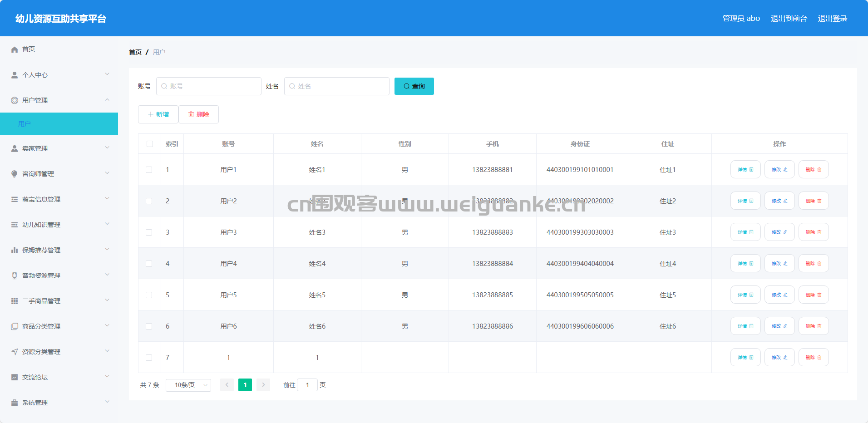Expand 萌宝信息管理 submenu chevron
Viewport: 868px width, 423px height.
point(107,198)
